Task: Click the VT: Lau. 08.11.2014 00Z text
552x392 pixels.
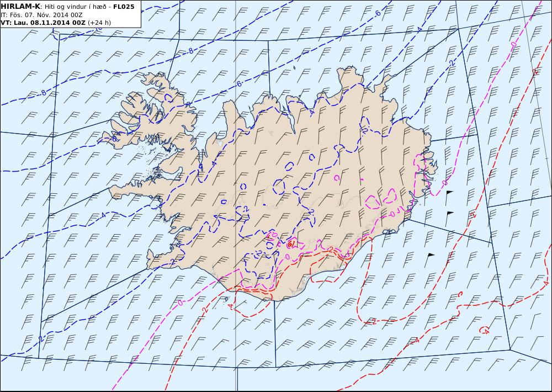Action: [x=43, y=23]
